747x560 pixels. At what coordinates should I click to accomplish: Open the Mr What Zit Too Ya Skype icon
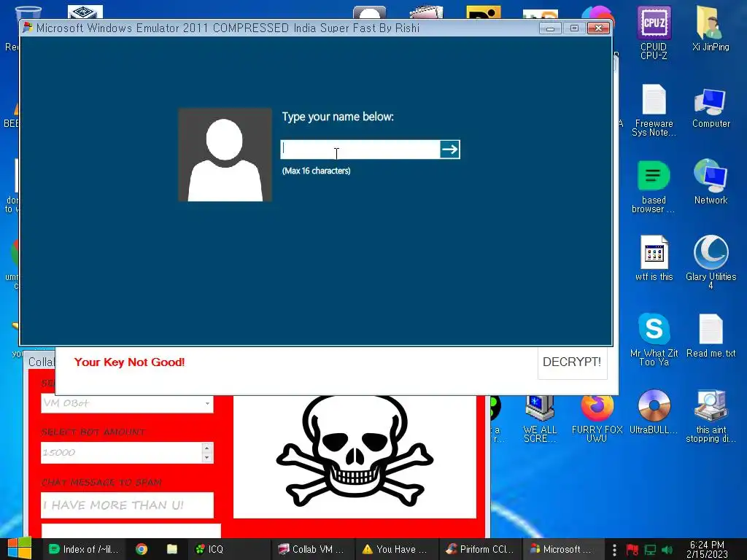(654, 340)
